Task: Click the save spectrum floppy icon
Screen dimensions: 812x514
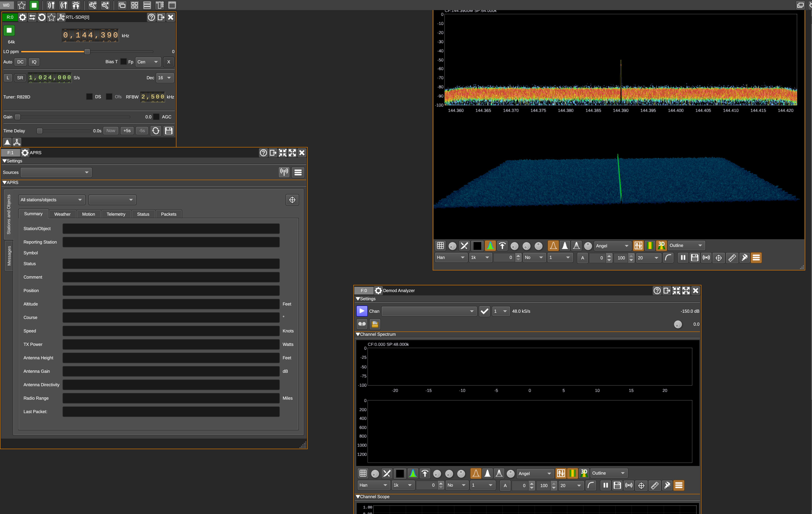Action: (x=694, y=257)
